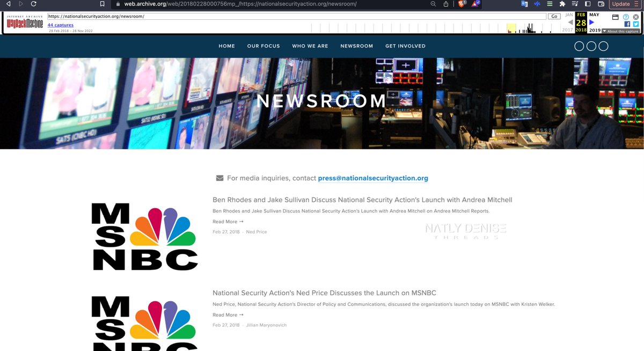
Task: Share capture on Twitter icon
Action: pyautogui.click(x=635, y=24)
